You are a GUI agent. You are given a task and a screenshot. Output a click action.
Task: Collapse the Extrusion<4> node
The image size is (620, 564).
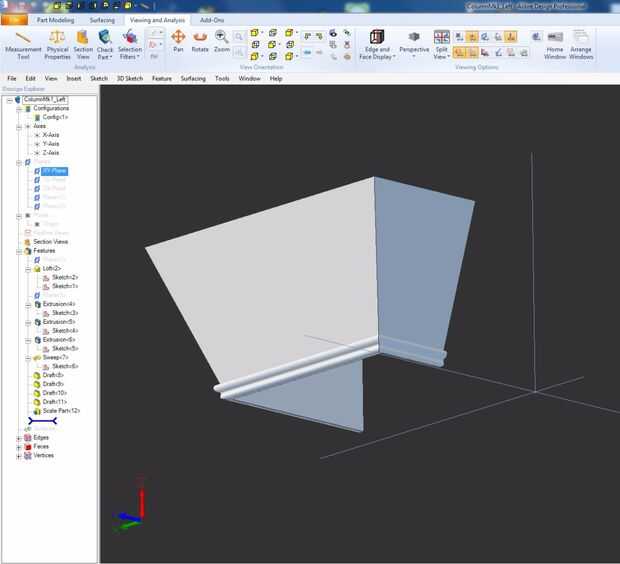point(28,305)
